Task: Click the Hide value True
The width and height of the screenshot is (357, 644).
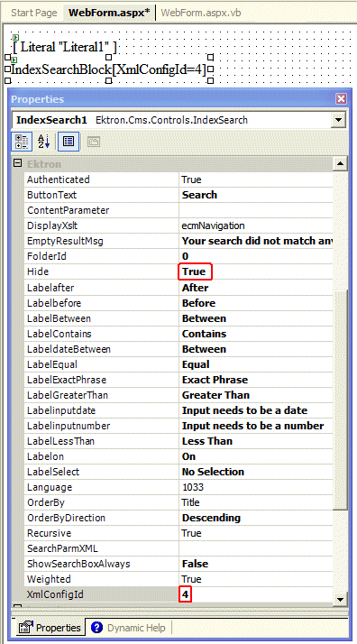Action: tap(194, 271)
